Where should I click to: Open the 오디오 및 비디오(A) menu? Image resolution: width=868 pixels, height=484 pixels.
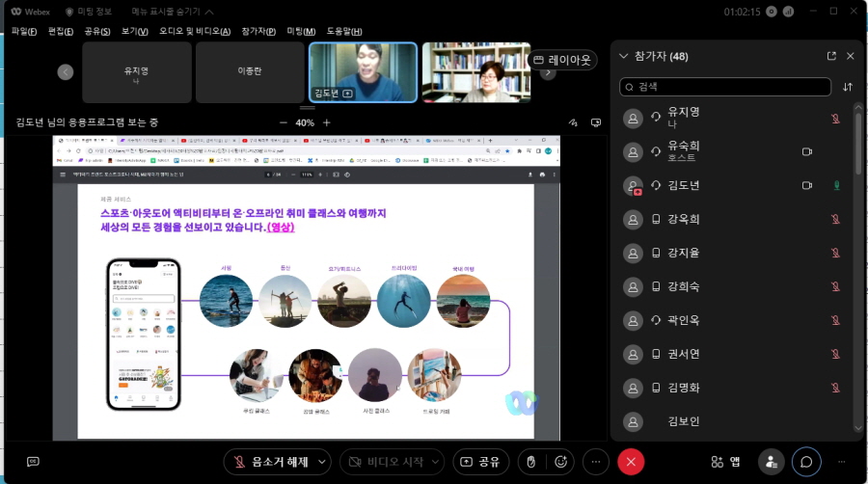click(x=194, y=32)
